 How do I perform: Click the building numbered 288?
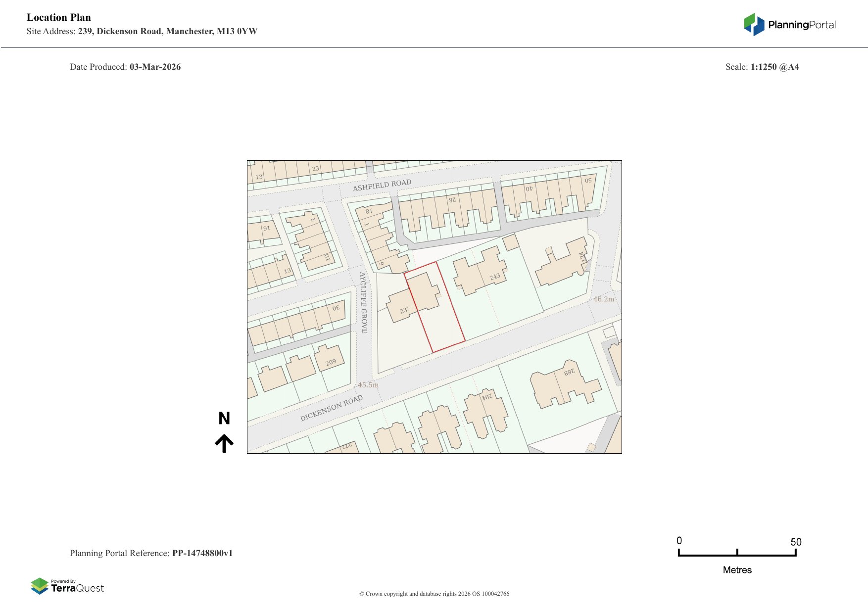click(564, 384)
